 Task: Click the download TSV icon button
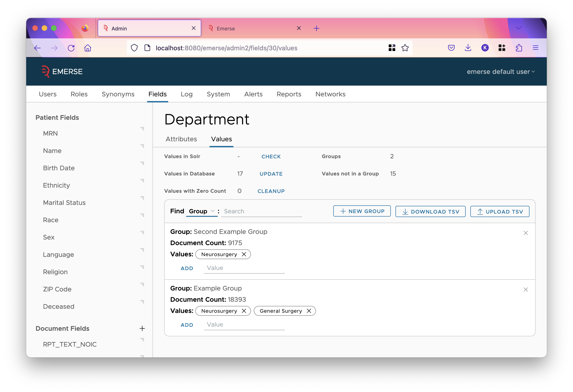pos(405,211)
